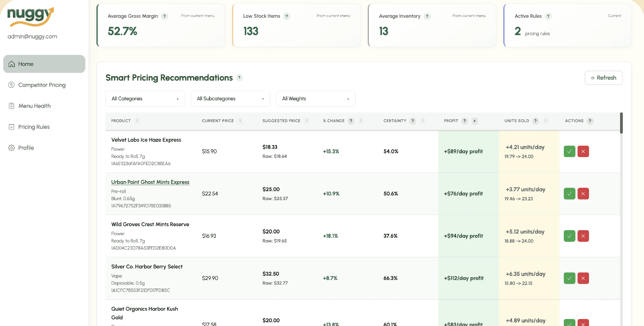644x326 pixels.
Task: Toggle sorting on the Product column
Action: coord(137,121)
